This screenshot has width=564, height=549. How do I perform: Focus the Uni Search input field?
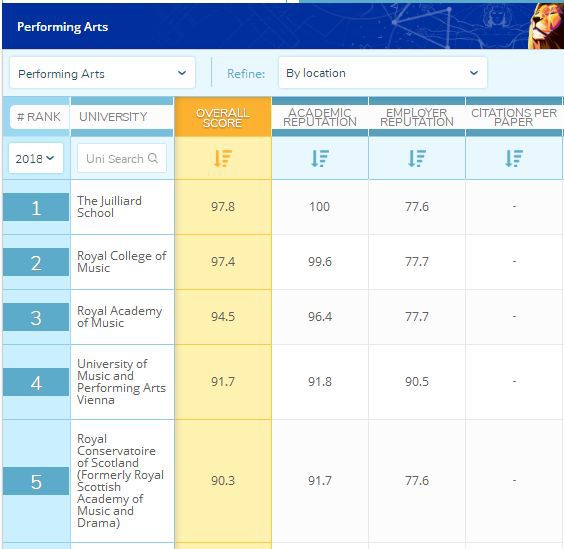122,158
